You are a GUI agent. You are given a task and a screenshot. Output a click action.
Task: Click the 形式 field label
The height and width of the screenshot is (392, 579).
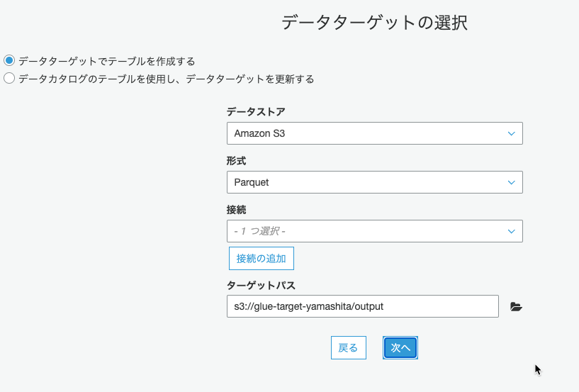point(236,161)
